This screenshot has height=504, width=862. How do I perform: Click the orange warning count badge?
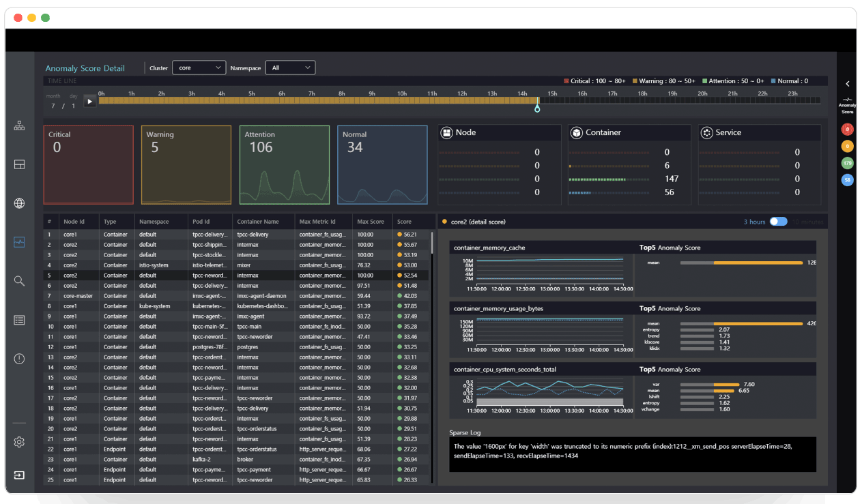pyautogui.click(x=847, y=146)
